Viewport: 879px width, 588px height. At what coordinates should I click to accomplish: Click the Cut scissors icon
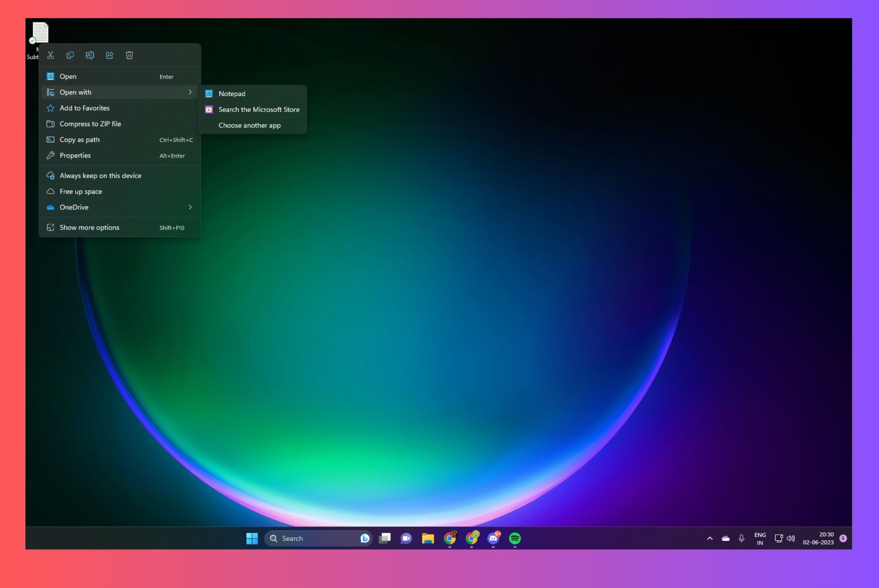tap(51, 55)
